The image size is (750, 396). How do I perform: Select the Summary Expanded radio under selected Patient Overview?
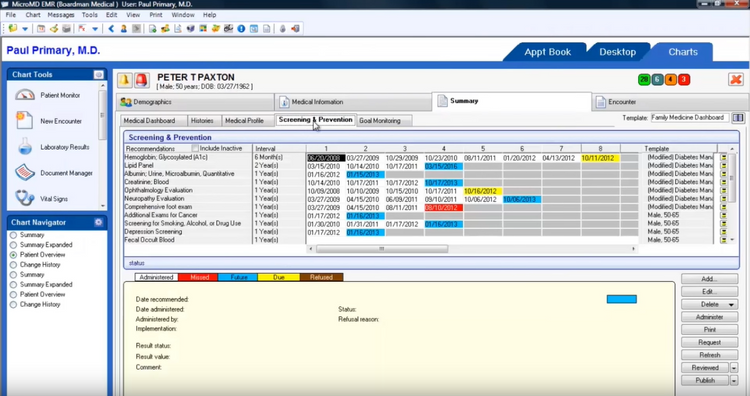click(13, 285)
